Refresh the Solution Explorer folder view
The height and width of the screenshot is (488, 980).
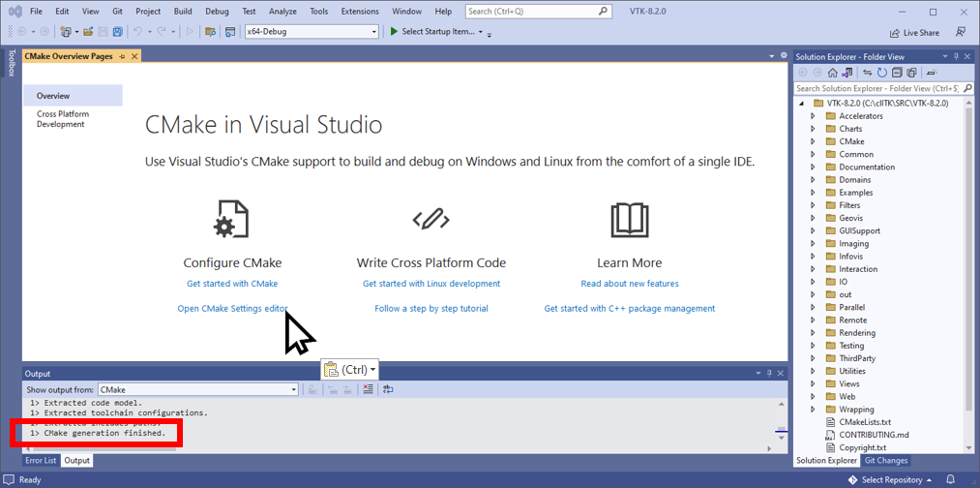tap(882, 73)
